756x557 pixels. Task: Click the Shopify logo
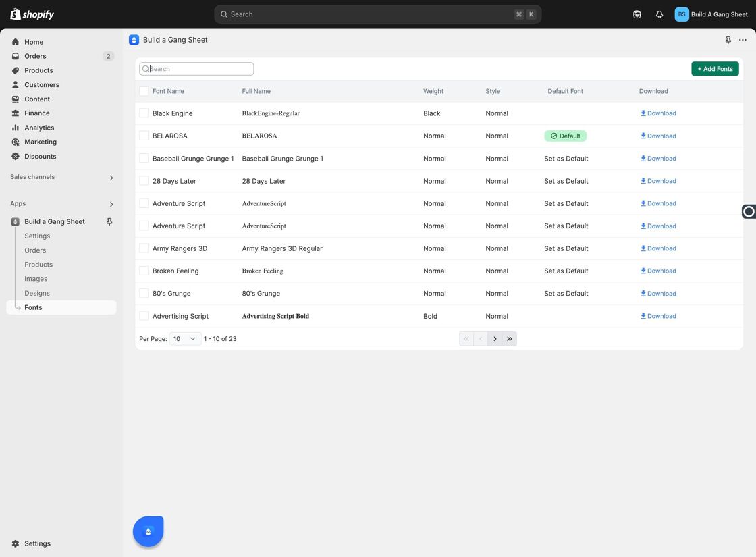click(x=32, y=14)
